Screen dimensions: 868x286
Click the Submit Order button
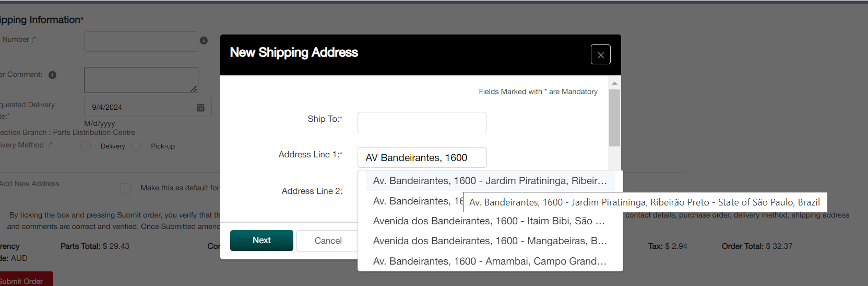coord(23,280)
